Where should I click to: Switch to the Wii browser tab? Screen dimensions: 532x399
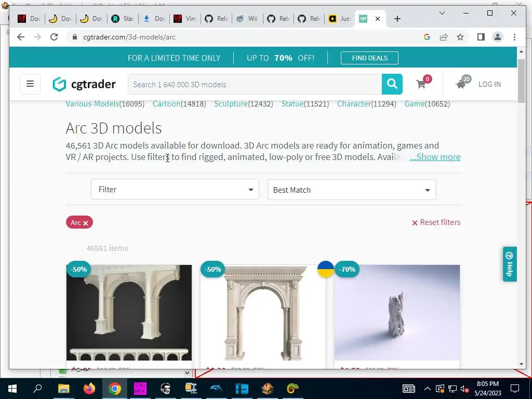pyautogui.click(x=247, y=19)
